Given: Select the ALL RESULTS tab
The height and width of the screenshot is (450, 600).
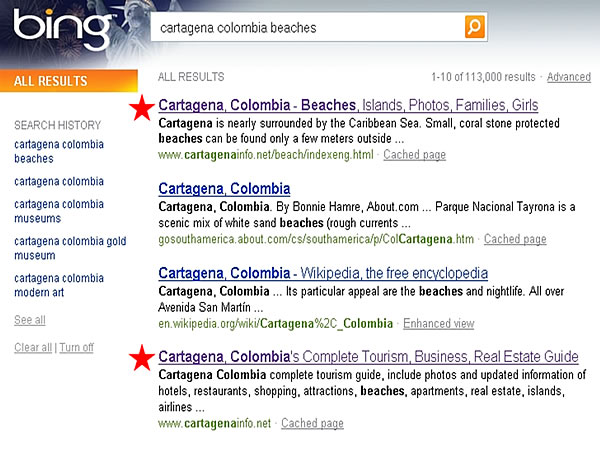Looking at the screenshot, I should pyautogui.click(x=51, y=81).
